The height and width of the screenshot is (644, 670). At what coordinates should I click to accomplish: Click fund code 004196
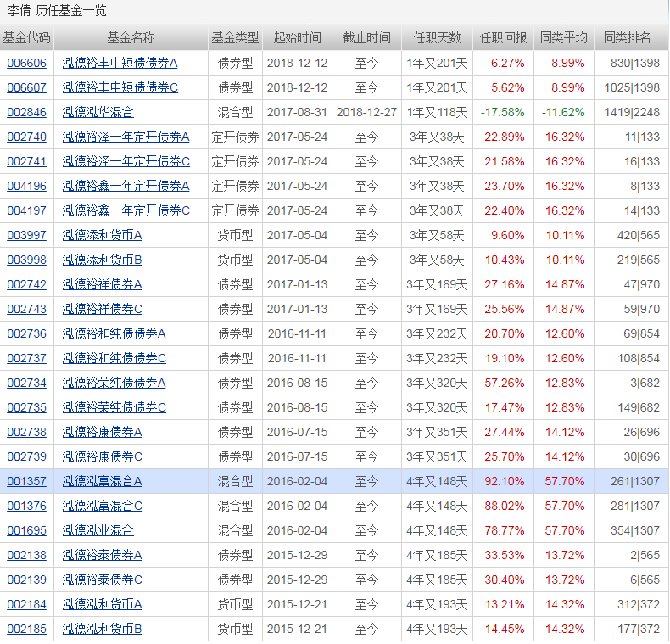(26, 186)
